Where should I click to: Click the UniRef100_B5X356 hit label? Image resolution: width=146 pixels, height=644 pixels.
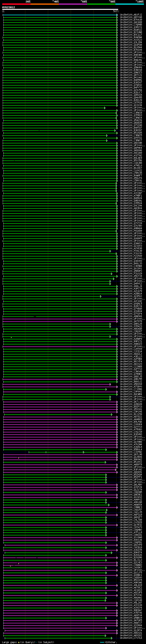131,161
